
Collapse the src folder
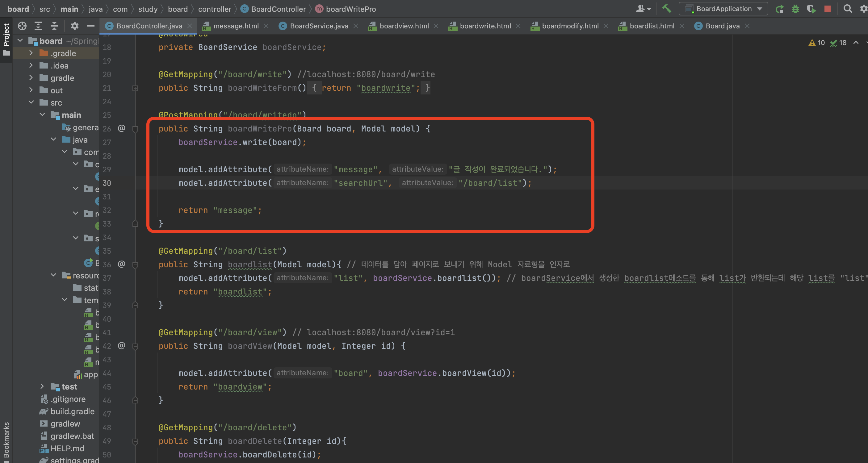click(x=31, y=102)
